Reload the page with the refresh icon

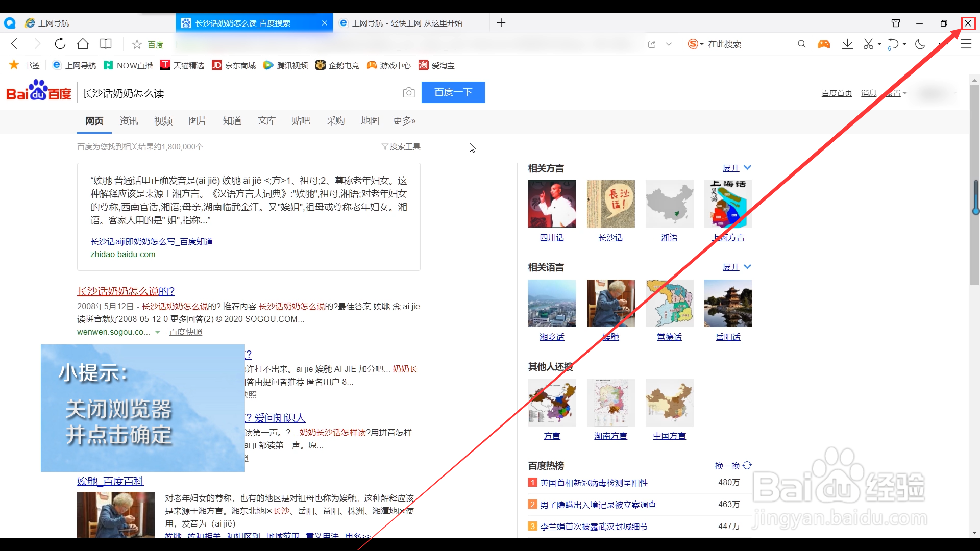60,44
